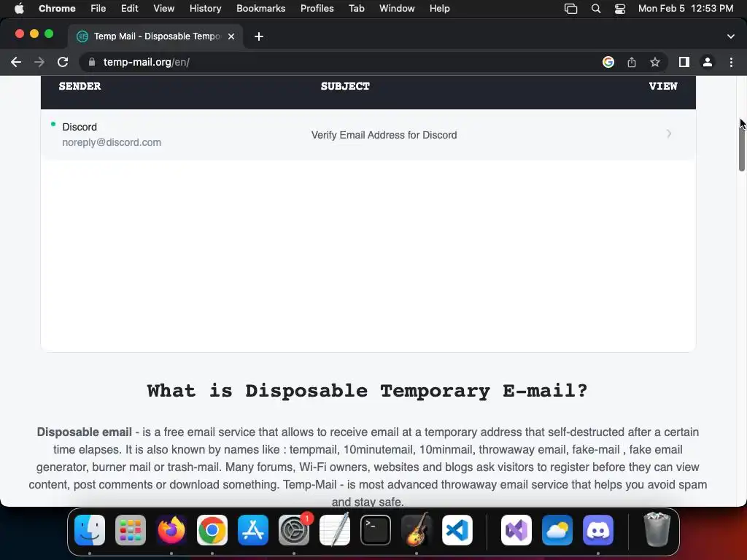Click the VIEW column header

click(662, 86)
